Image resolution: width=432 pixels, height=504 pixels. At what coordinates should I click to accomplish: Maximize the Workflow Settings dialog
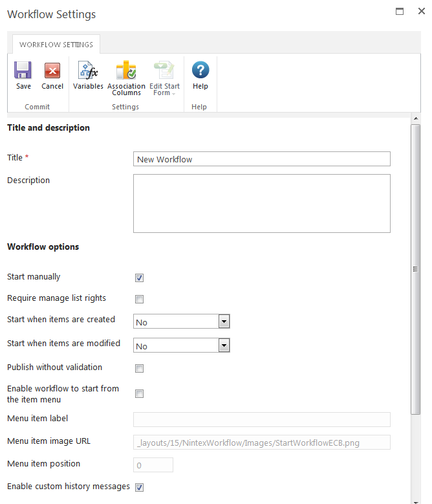[400, 12]
